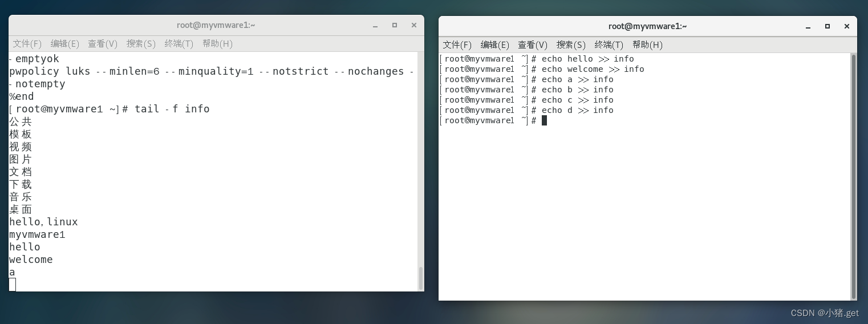Click the '图片' output line

[21, 159]
